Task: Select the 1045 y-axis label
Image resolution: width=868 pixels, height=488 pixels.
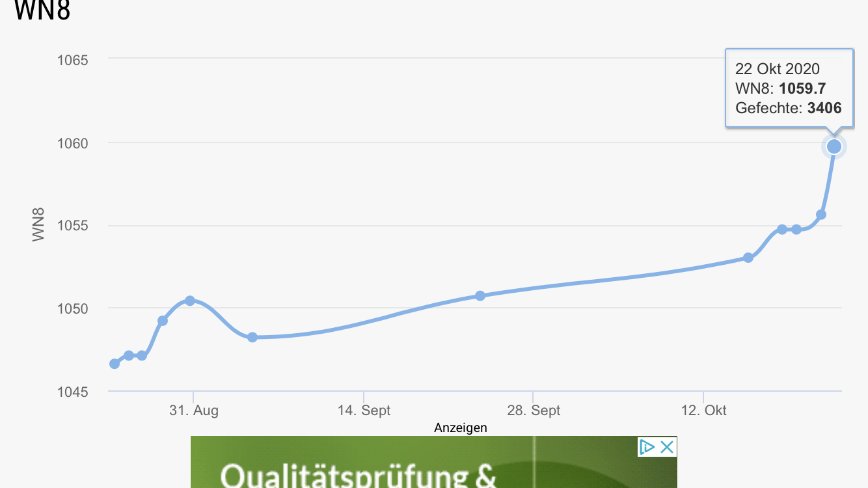Action: click(x=74, y=392)
